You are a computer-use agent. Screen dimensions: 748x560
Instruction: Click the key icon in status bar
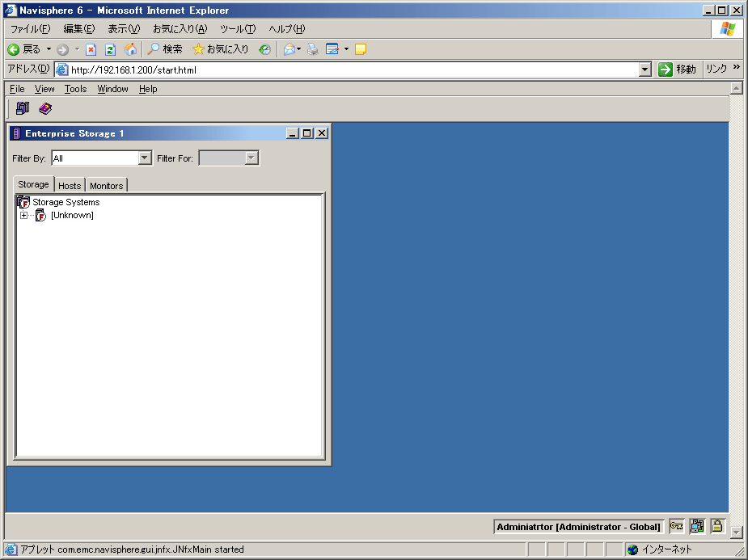676,527
